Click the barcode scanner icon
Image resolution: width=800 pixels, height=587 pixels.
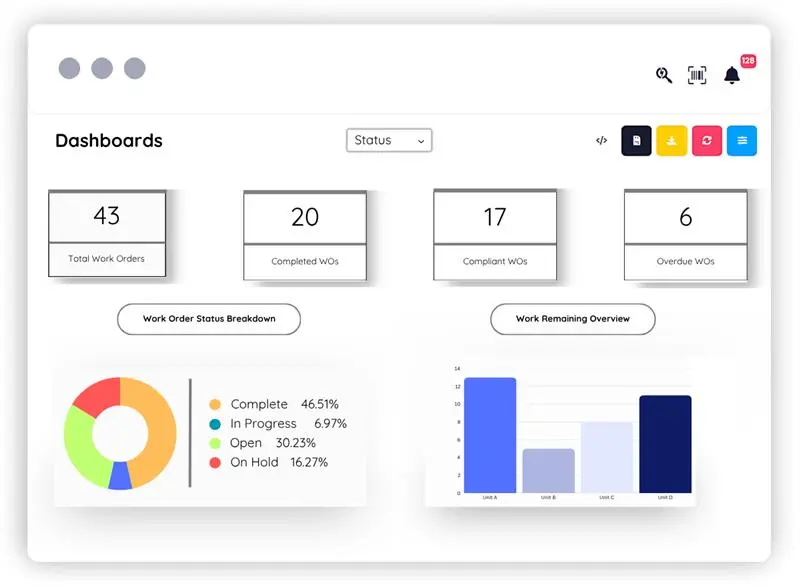(x=697, y=75)
